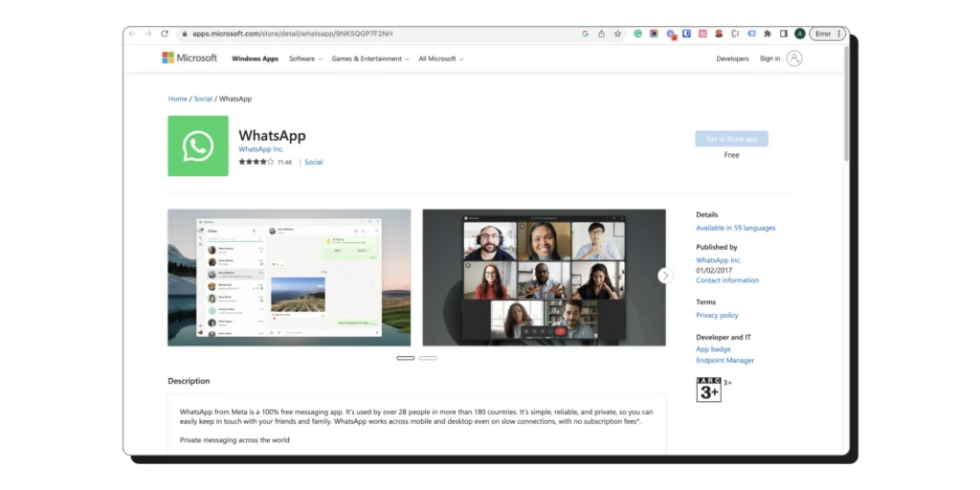Open the browser extensions puzzle icon

[767, 33]
